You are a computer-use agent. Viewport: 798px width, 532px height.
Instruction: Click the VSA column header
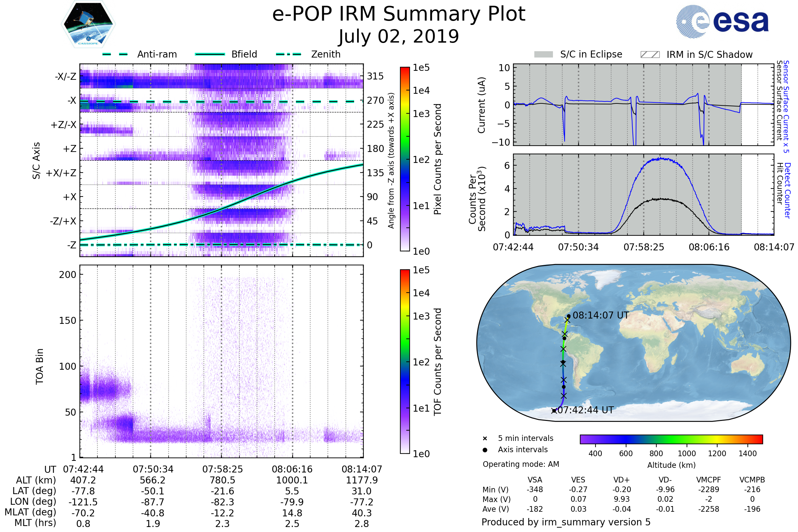(x=535, y=480)
